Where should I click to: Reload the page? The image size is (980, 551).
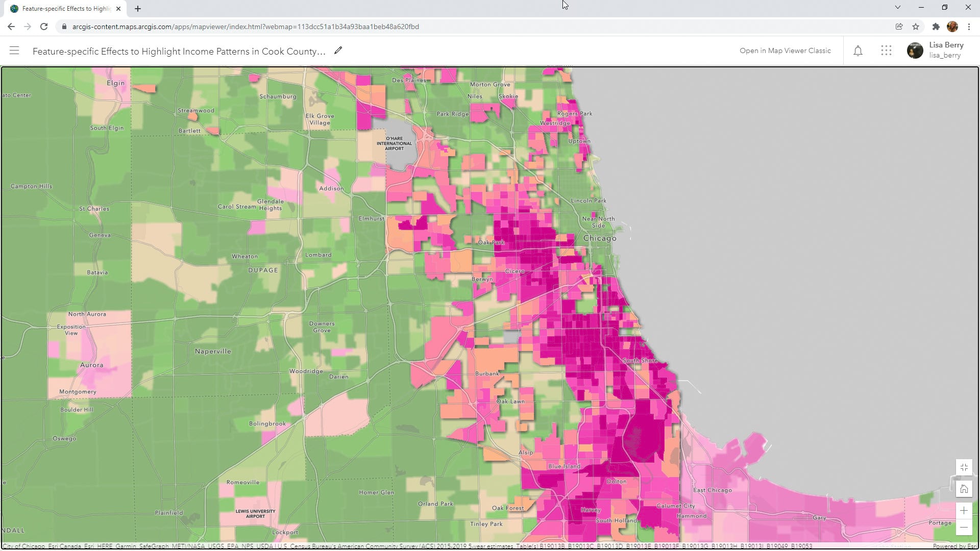pyautogui.click(x=44, y=27)
